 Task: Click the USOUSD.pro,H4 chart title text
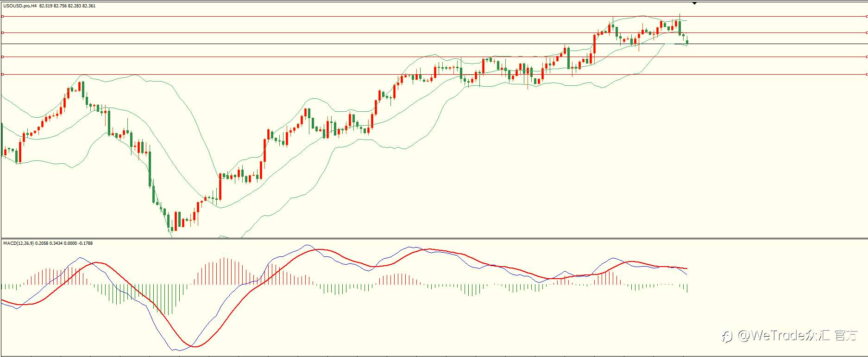[x=20, y=6]
